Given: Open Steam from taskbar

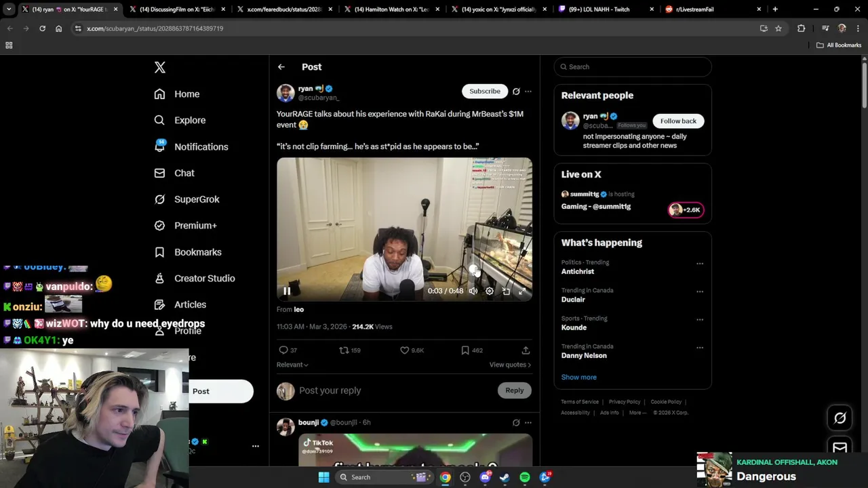Looking at the screenshot, I should coord(505,477).
